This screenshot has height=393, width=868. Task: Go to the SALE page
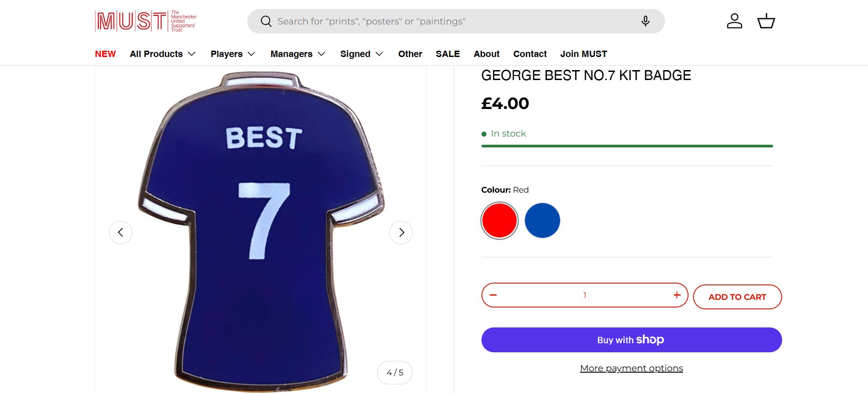(448, 54)
